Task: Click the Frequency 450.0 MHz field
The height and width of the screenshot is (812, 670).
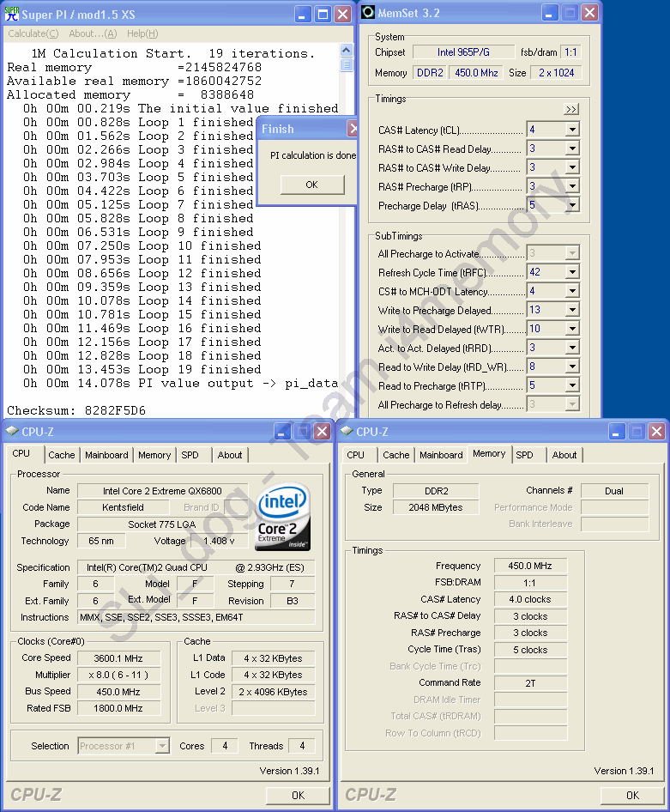Action: tap(530, 566)
